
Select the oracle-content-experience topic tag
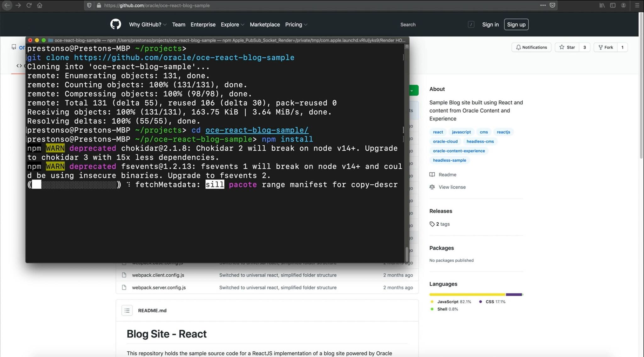tap(459, 151)
